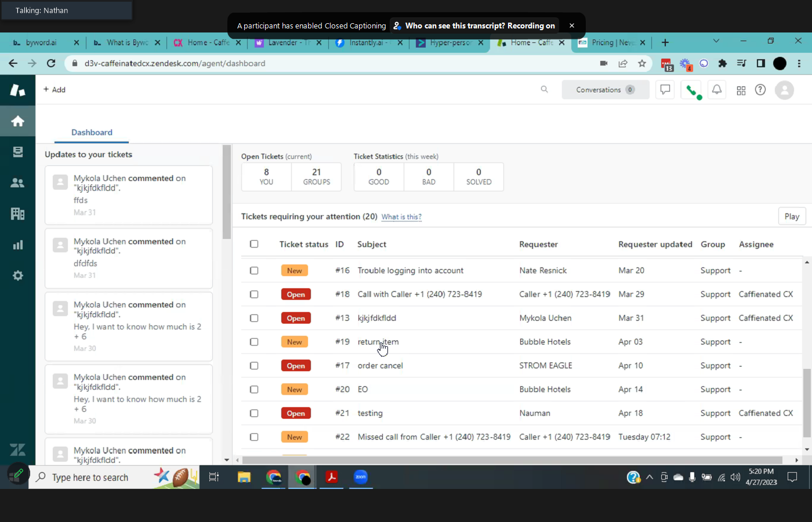812x522 pixels.
Task: Click the Play button
Action: click(x=791, y=216)
